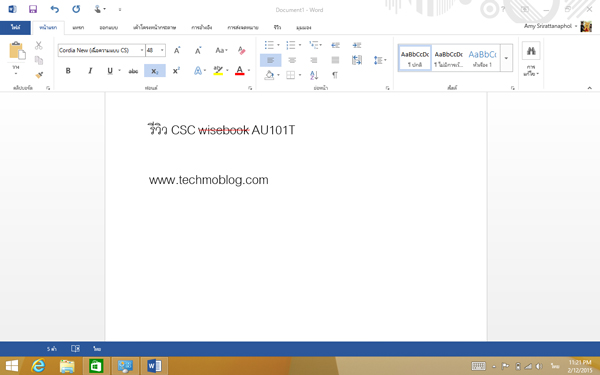Switch to the Insert ribbon tab

78,28
